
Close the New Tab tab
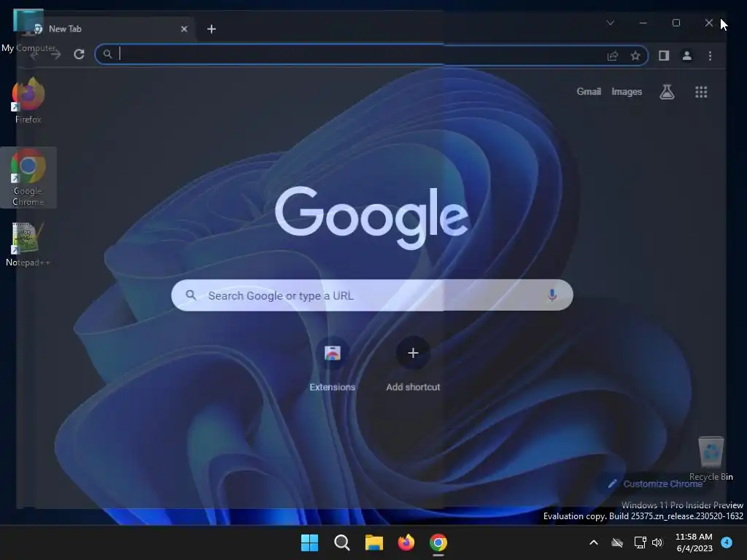(184, 29)
